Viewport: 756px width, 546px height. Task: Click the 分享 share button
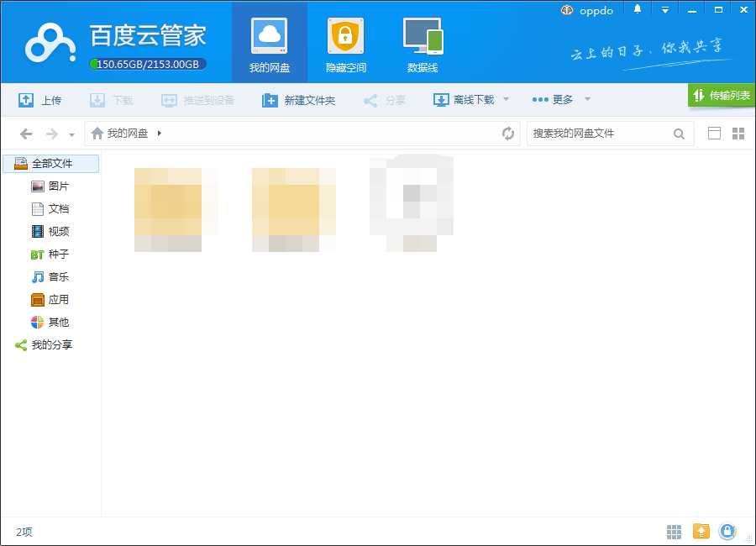[384, 100]
